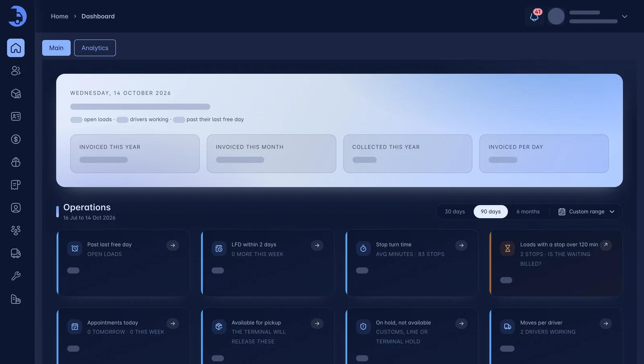Click the Invoiced This Year card

point(135,154)
